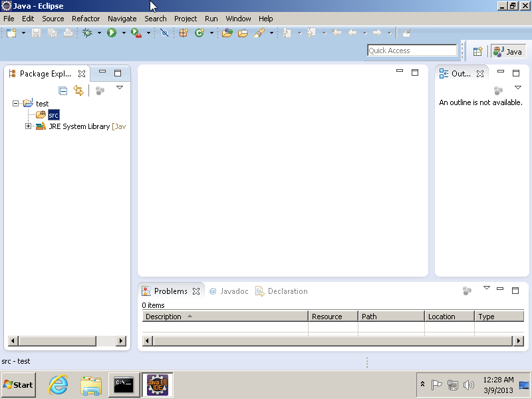This screenshot has height=399, width=532.
Task: Select the src folder in Package Explorer
Action: (54, 115)
